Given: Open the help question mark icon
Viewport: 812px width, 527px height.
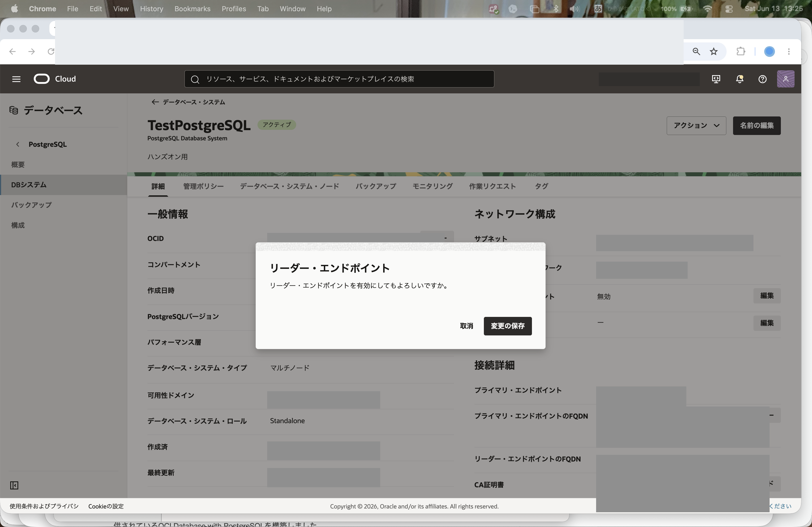Looking at the screenshot, I should pos(762,79).
